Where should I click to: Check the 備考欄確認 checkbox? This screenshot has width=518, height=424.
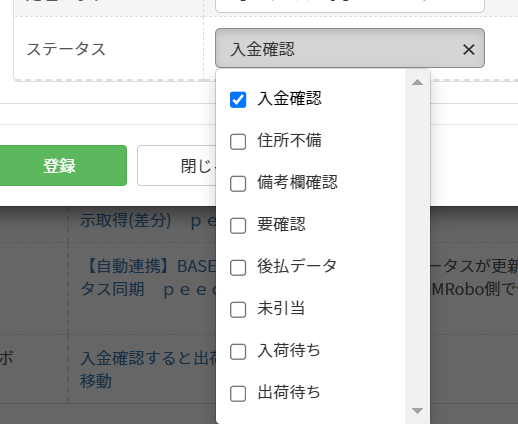(238, 184)
